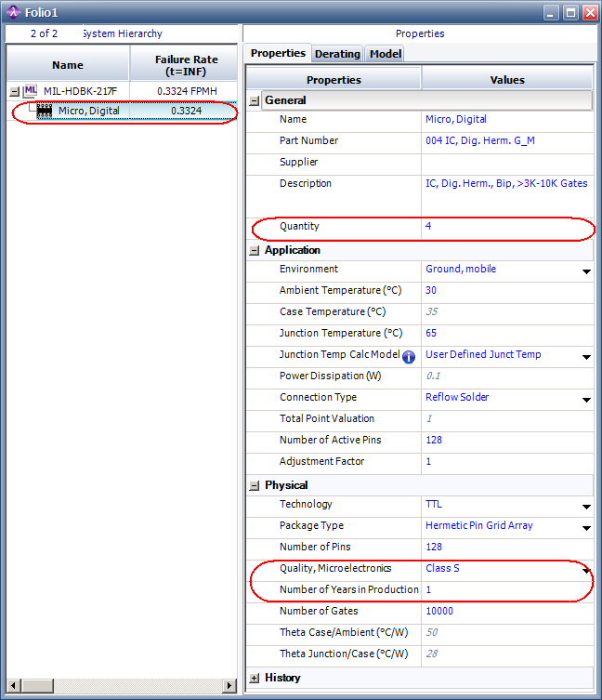Click the Micro, Digital chip icon

click(45, 111)
